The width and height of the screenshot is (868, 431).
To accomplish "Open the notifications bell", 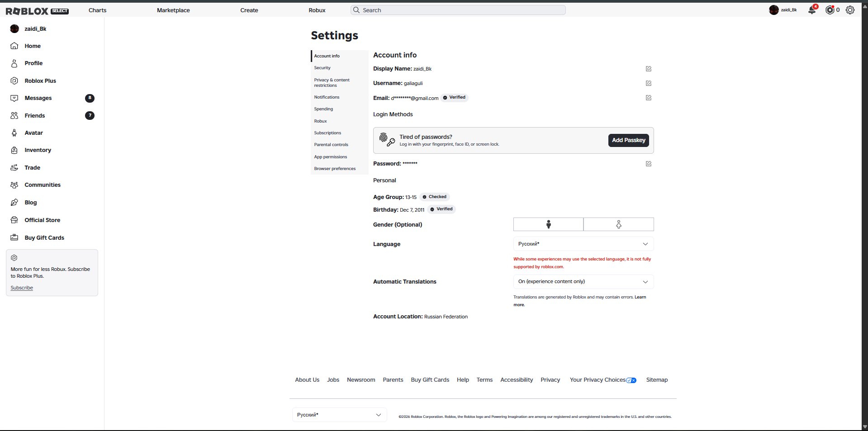I will tap(812, 10).
